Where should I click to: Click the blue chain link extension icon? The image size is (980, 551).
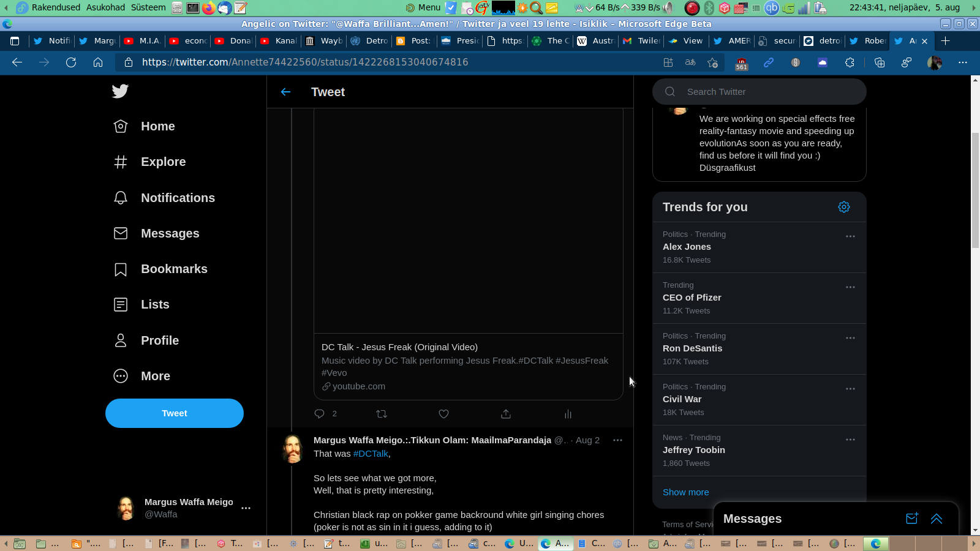pos(769,62)
